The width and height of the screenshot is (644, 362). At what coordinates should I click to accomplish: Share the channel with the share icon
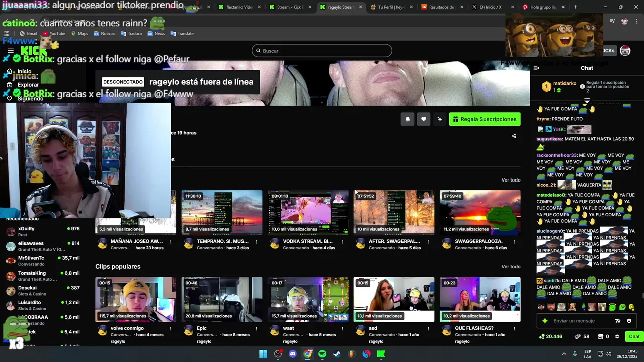(x=514, y=136)
